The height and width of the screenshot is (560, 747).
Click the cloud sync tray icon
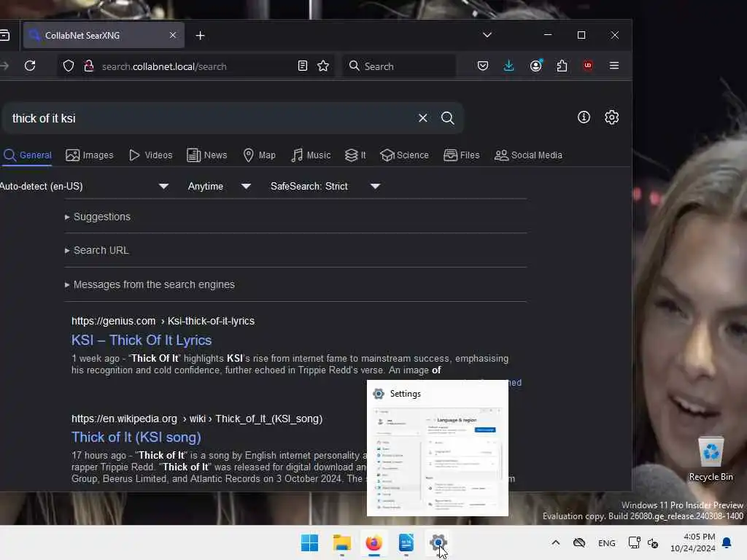click(x=579, y=542)
